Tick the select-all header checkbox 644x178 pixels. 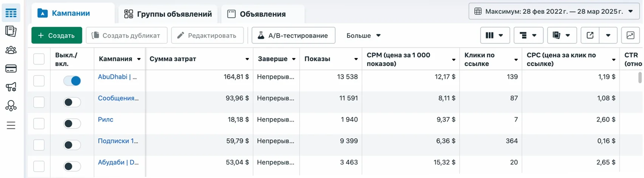[39, 59]
